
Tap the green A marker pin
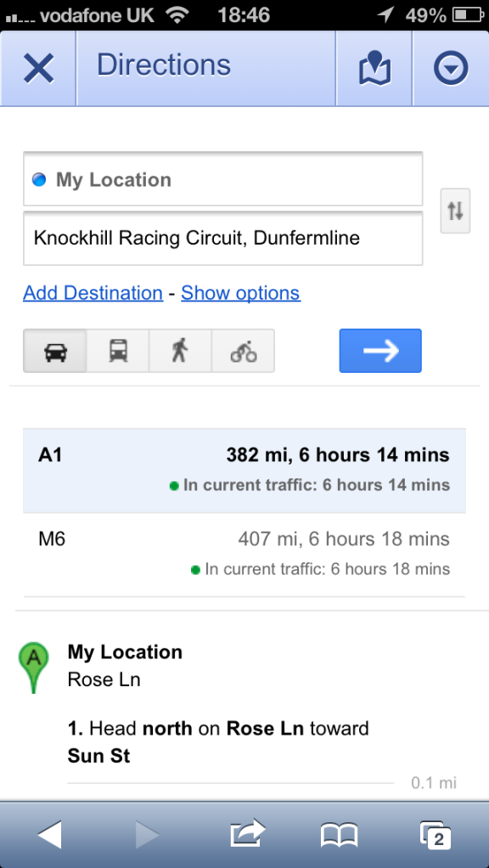pos(34,668)
